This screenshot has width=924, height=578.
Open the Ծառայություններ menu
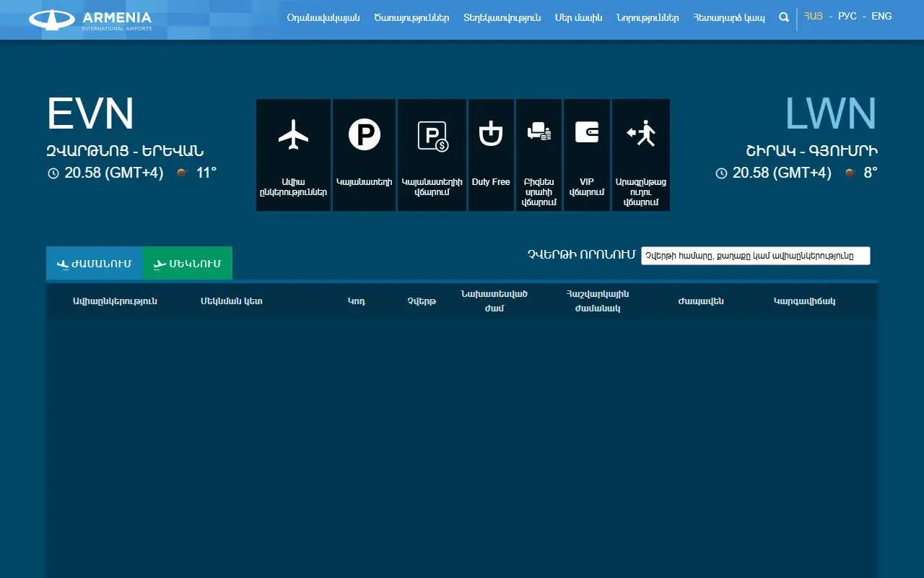pos(411,18)
